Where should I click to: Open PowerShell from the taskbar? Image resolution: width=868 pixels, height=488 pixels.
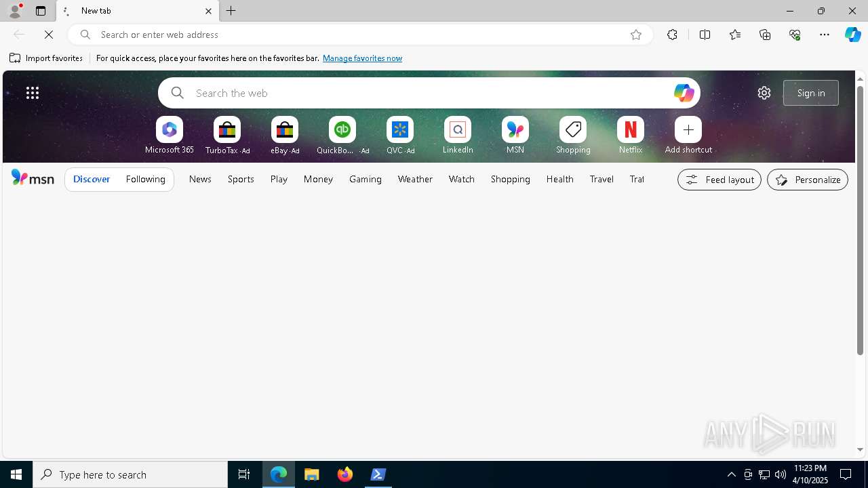[x=378, y=474]
